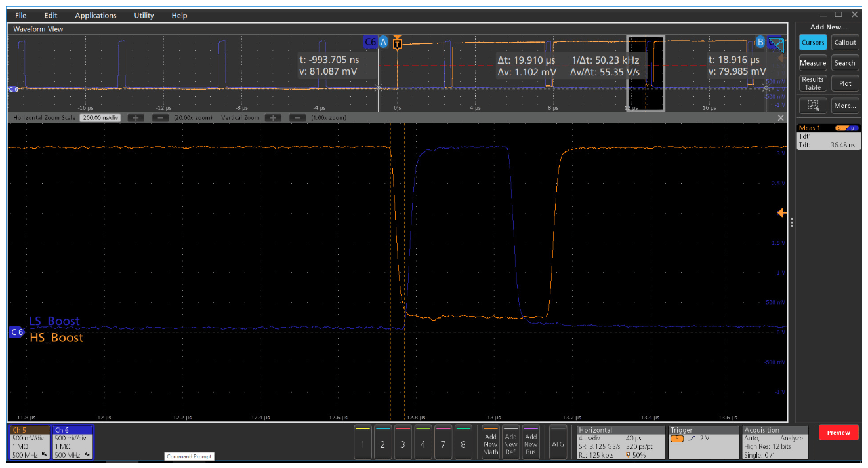Decrease the vertical zoom with minus
The image size is (868, 468).
297,118
